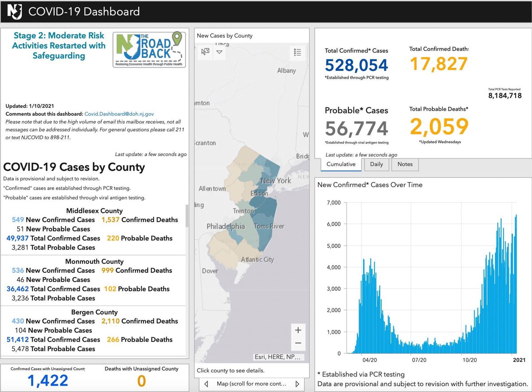Click Middlesex 49,937 Total Confirmed Cases
The width and height of the screenshot is (532, 392).
coord(54,238)
